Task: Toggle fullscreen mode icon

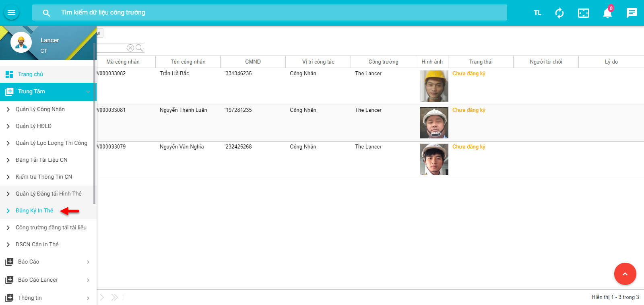Action: (583, 13)
